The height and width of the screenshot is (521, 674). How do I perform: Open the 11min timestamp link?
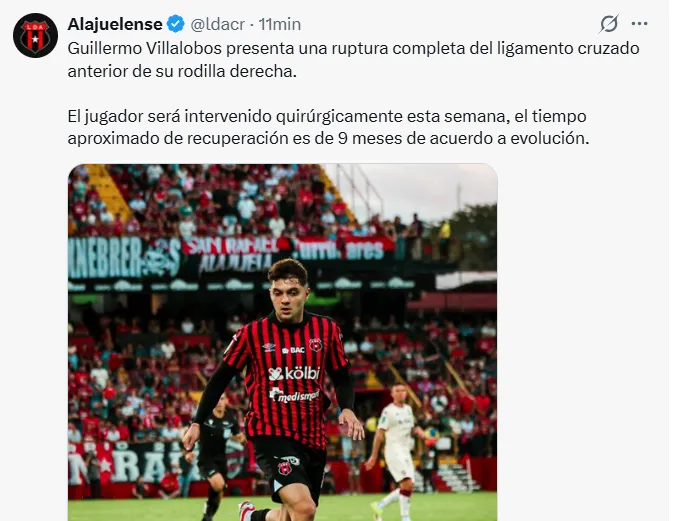(x=279, y=25)
